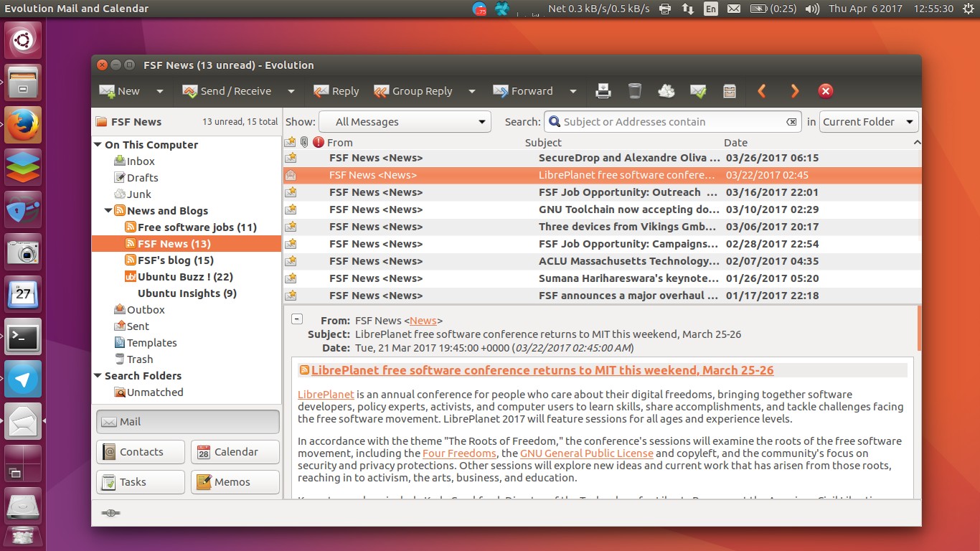The height and width of the screenshot is (551, 980).
Task: Click the Send / Receive button
Action: click(x=227, y=91)
